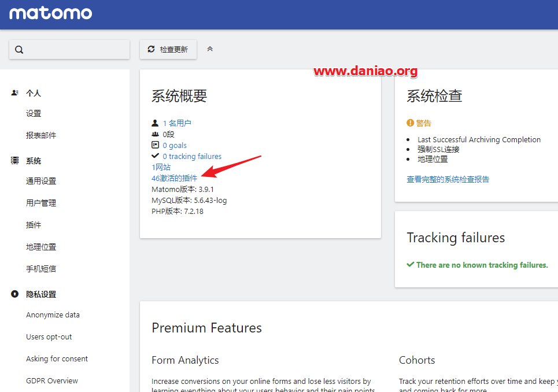Click the 系统概要 heading
Viewport: 558px width, 392px height.
click(x=179, y=96)
